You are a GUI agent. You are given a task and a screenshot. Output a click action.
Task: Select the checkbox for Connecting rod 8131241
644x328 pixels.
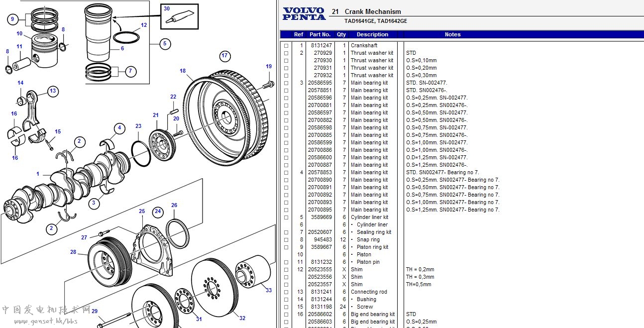click(x=286, y=292)
